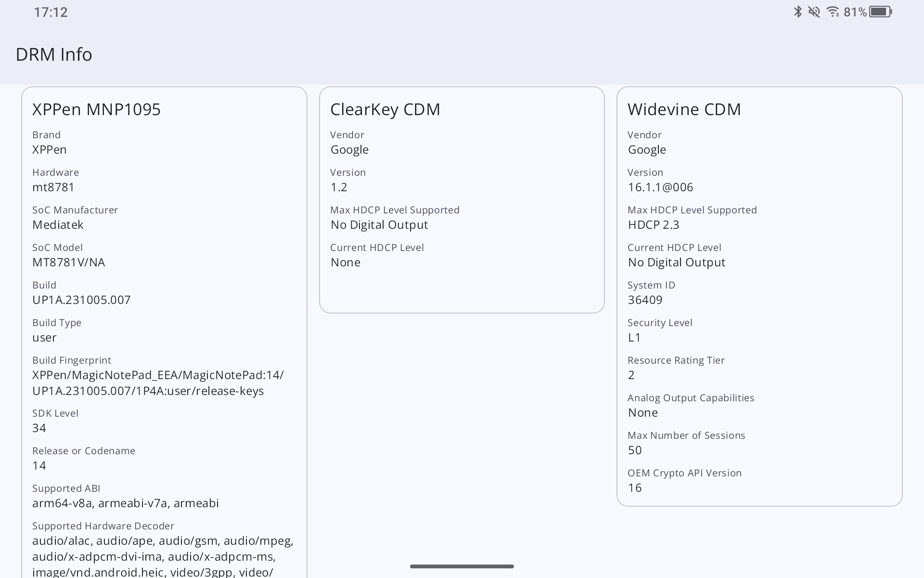The image size is (924, 578).
Task: Select Analog Output Capabilities value None
Action: click(x=643, y=412)
